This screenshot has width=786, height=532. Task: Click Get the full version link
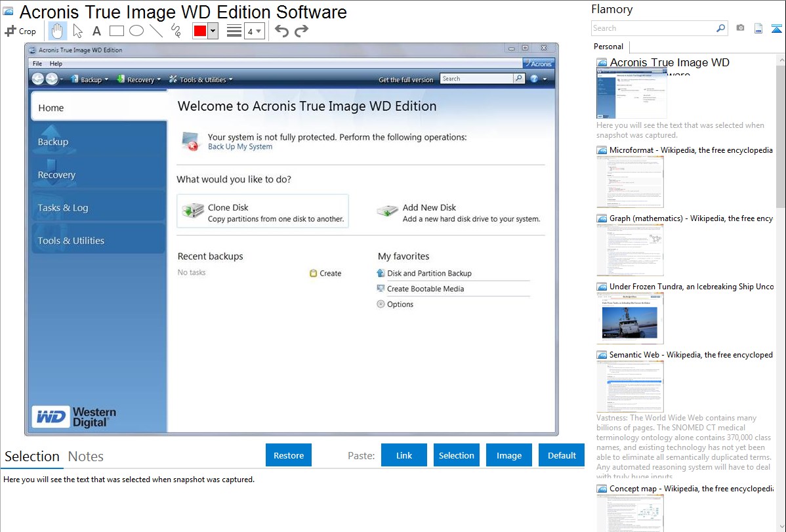[x=406, y=80]
